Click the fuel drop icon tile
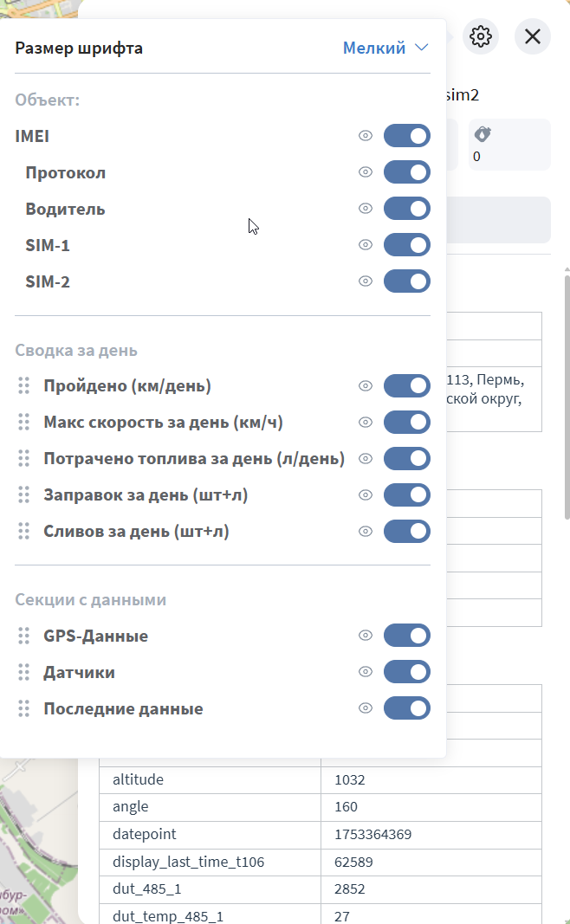This screenshot has width=570, height=924. pyautogui.click(x=508, y=144)
